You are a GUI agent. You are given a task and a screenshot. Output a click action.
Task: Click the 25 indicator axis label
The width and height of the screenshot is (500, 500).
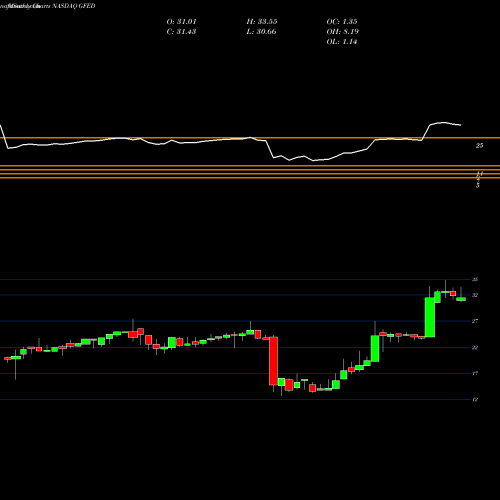pyautogui.click(x=479, y=145)
